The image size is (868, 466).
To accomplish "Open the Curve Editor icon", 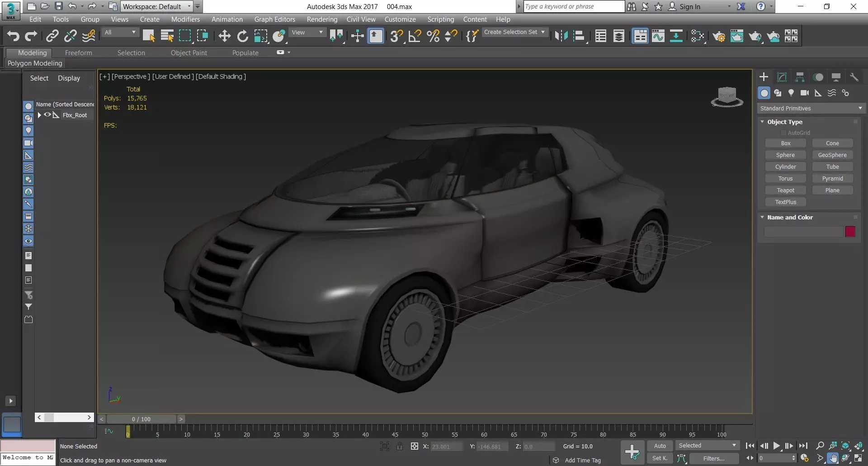I will pyautogui.click(x=658, y=36).
